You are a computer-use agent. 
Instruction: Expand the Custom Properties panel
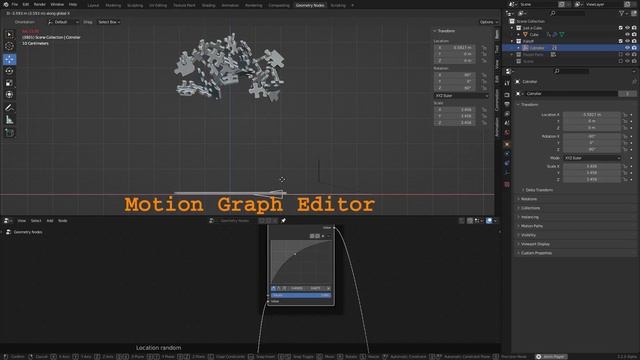coord(536,253)
